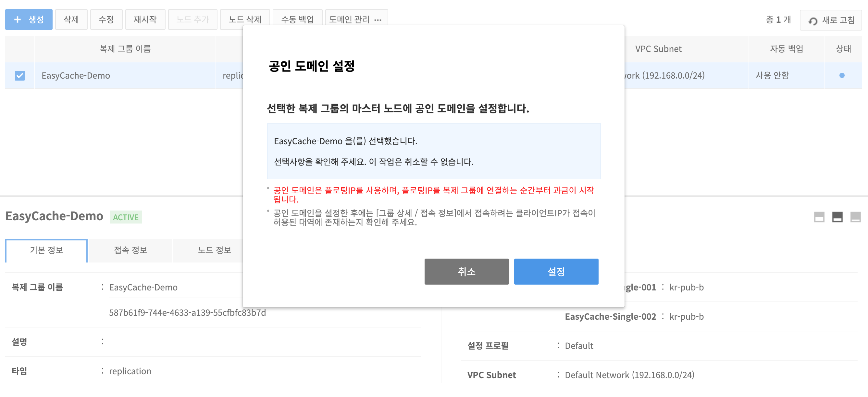This screenshot has height=397, width=868.
Task: Click the refresh arrow icon
Action: [813, 21]
